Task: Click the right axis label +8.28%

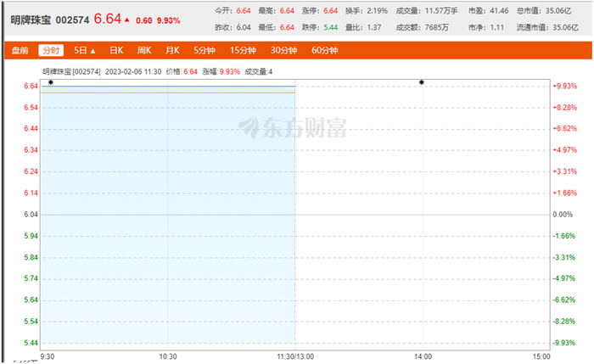Action: coord(565,108)
